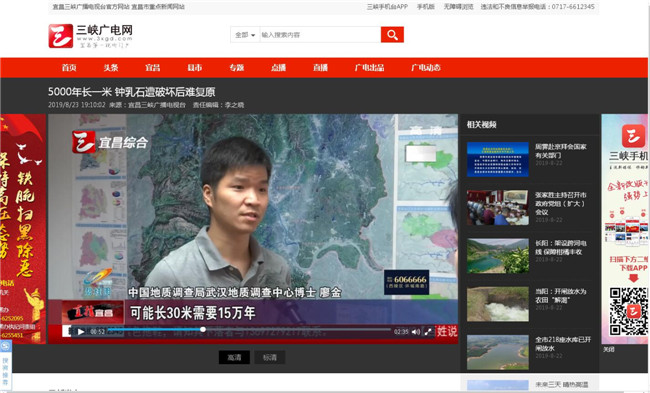Click the 三峡广电网 logo
Image resolution: width=650 pixels, height=393 pixels.
(91, 36)
